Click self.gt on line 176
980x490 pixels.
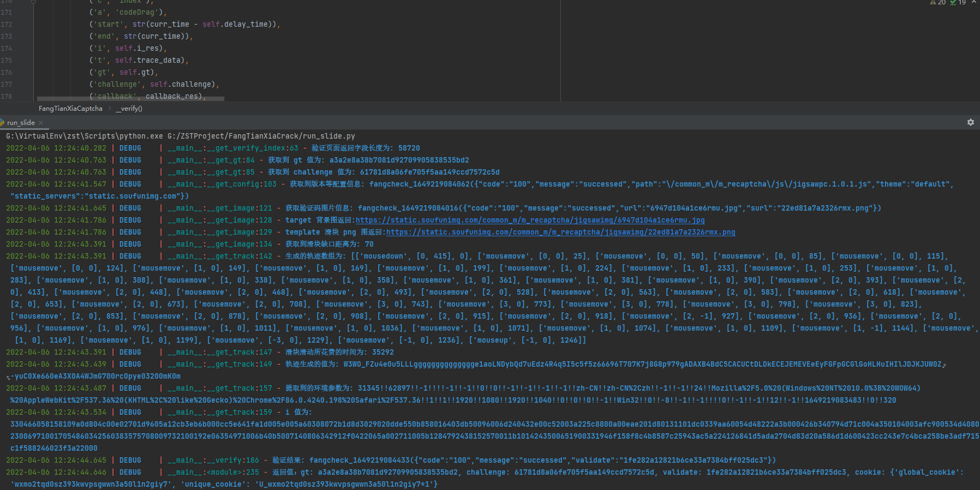pos(135,72)
